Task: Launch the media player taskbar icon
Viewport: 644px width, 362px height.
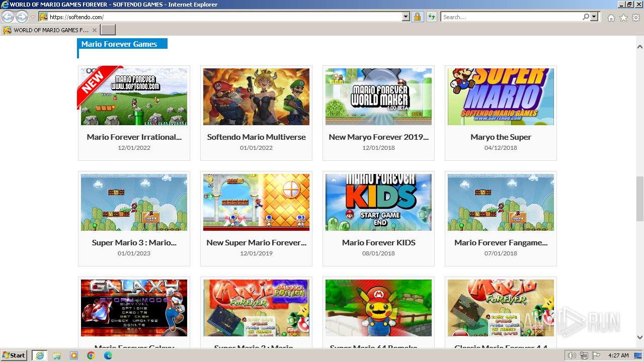Action: [74, 355]
